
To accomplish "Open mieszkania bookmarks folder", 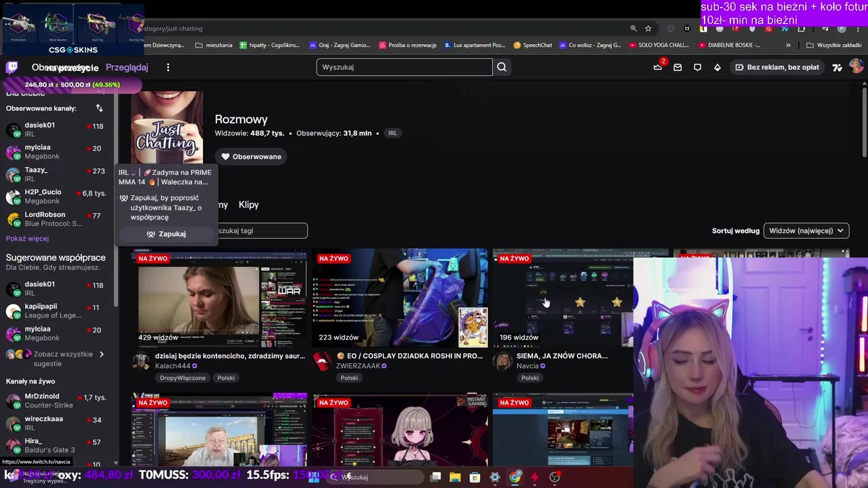I will [x=214, y=45].
